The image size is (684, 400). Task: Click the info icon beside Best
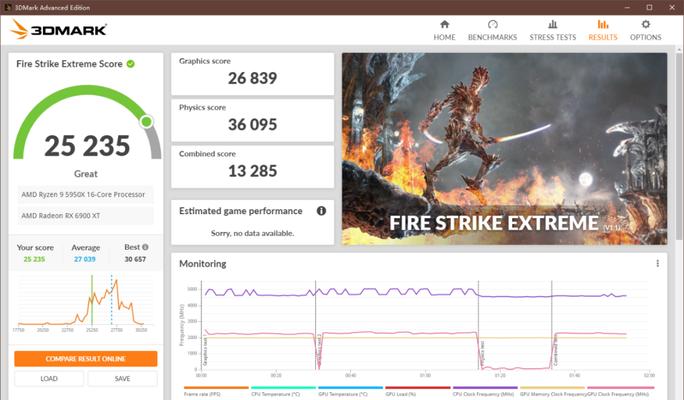click(145, 247)
